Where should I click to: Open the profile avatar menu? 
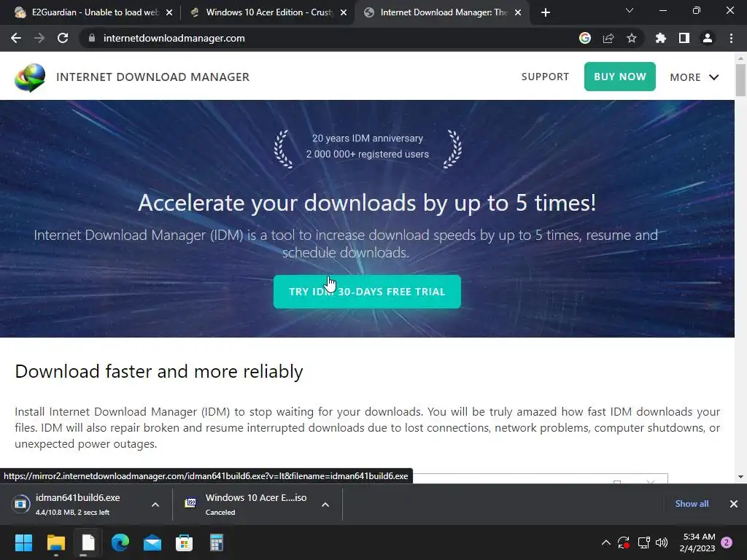[708, 38]
